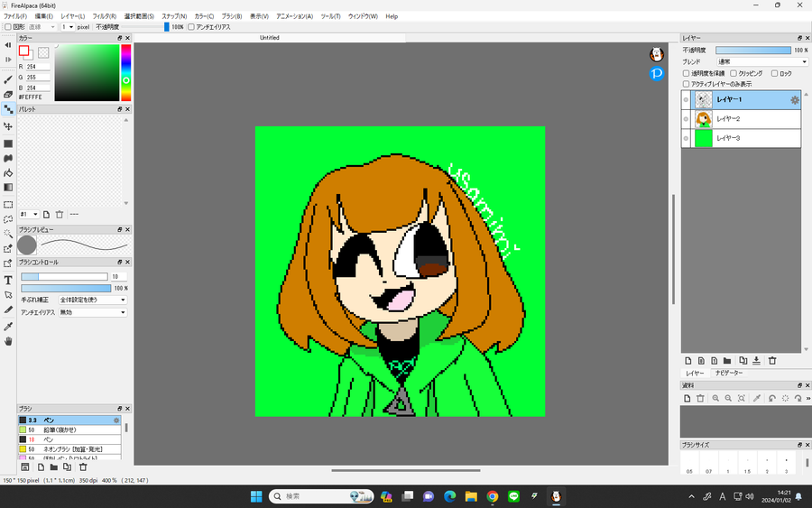Enable the ロック checkbox

pyautogui.click(x=775, y=73)
